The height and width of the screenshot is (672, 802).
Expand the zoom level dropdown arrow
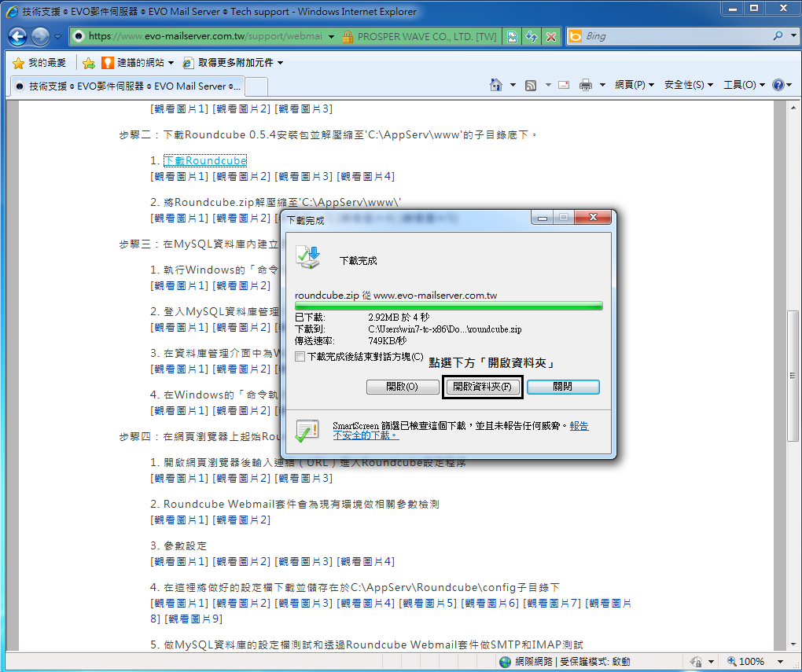780,661
